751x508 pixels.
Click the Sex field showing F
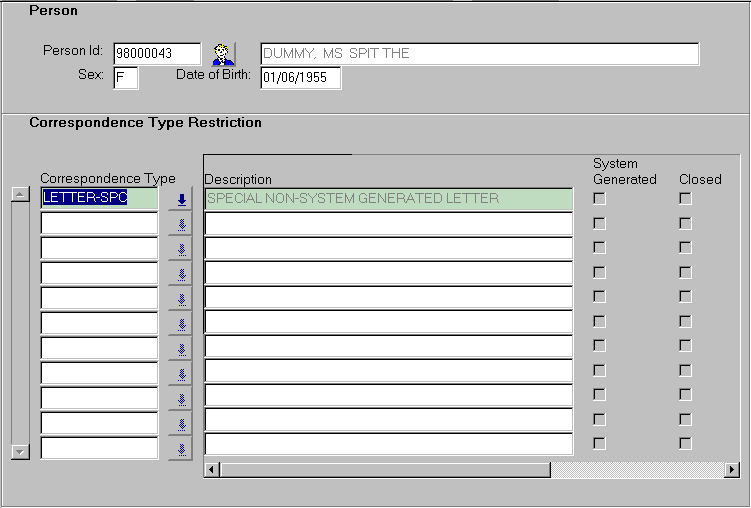(125, 78)
